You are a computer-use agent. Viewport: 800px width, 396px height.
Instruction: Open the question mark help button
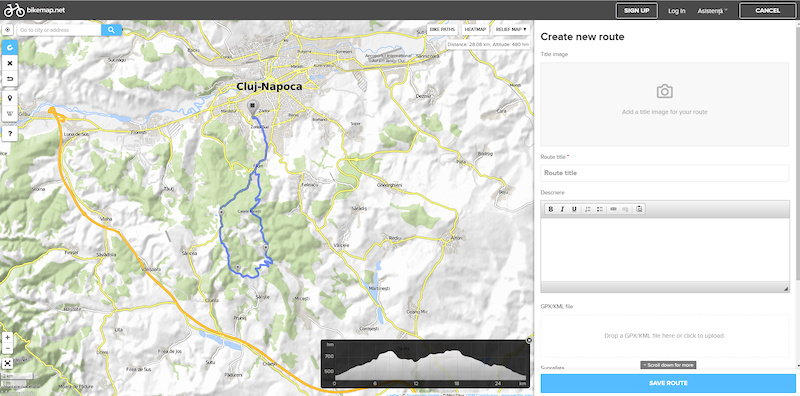(10, 134)
